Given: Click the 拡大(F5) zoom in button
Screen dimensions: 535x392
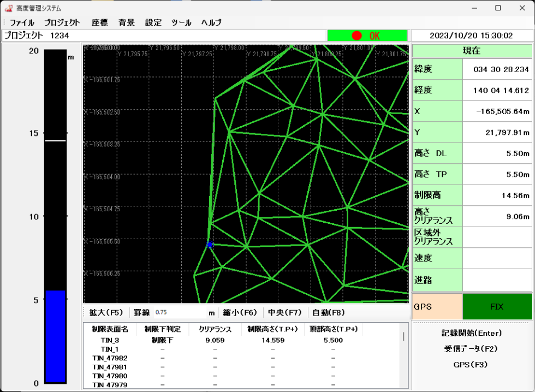Looking at the screenshot, I should (106, 312).
